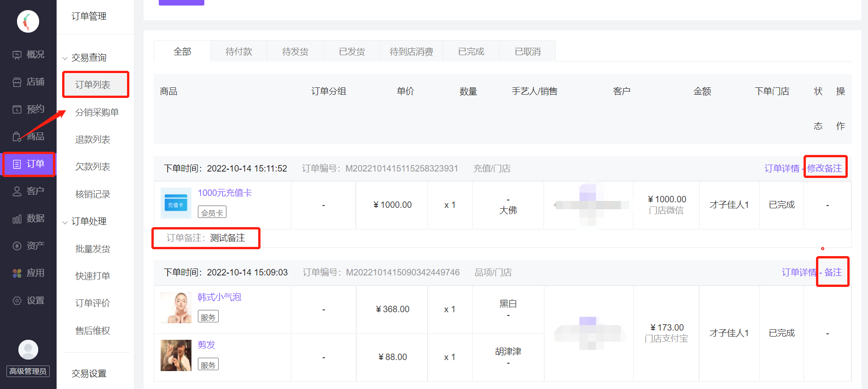Click 修改备注 link on first order

[824, 168]
